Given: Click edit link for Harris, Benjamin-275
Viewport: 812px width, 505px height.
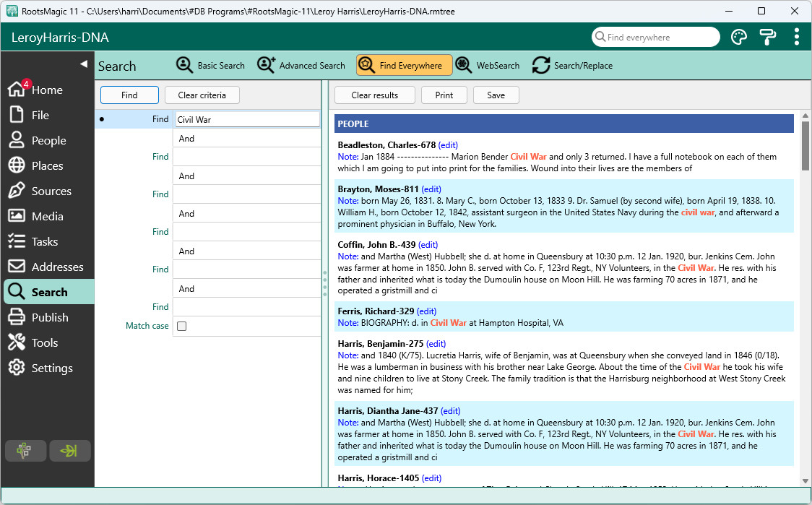Looking at the screenshot, I should tap(436, 344).
